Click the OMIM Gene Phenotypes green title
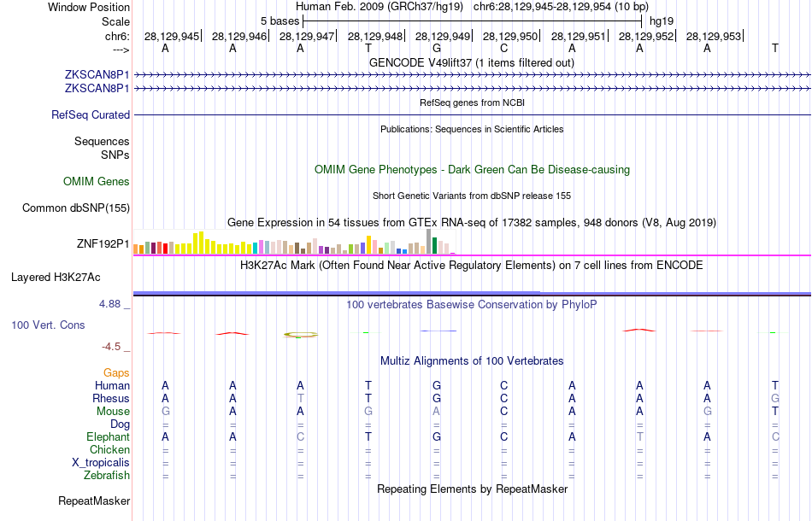 point(473,170)
